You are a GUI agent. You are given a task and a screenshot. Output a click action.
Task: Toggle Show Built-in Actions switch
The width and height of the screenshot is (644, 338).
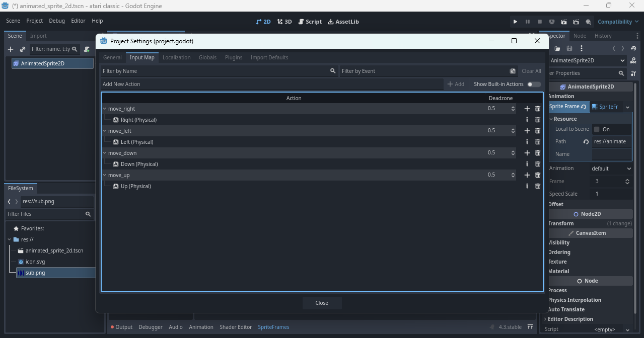pyautogui.click(x=534, y=84)
